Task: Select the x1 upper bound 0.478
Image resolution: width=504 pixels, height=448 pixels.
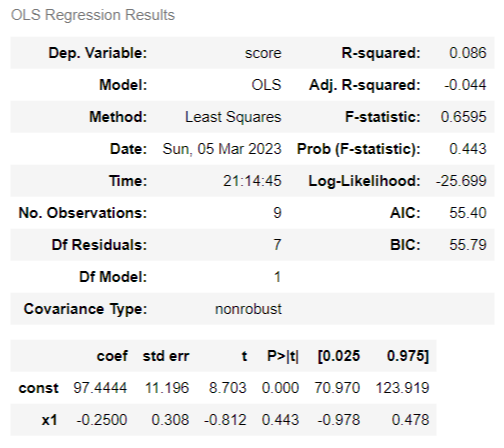Action: coord(410,420)
